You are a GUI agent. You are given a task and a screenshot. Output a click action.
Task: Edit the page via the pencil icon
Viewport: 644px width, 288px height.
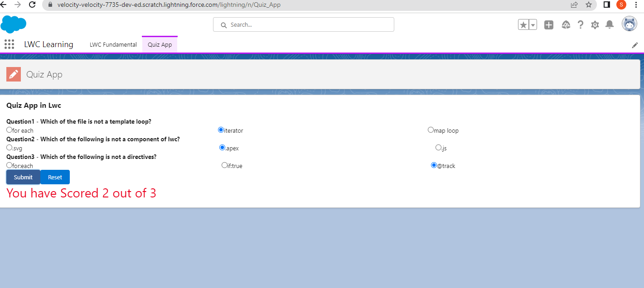point(635,45)
